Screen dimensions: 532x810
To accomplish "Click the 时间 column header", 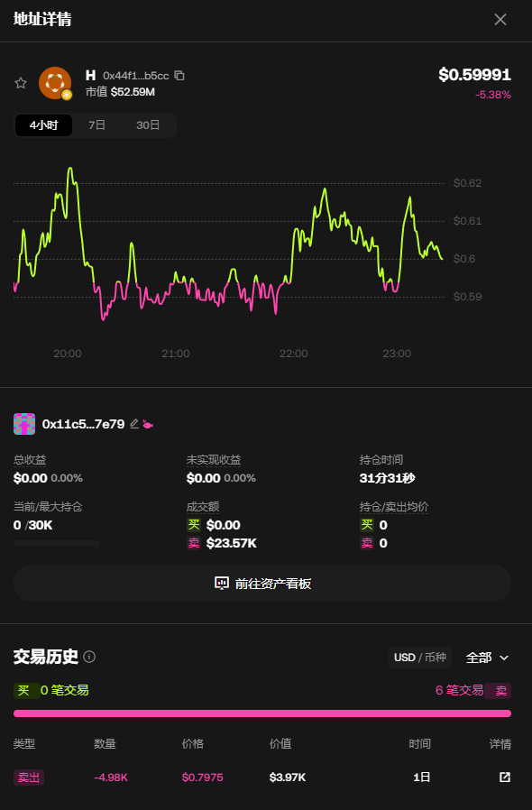I will point(419,743).
